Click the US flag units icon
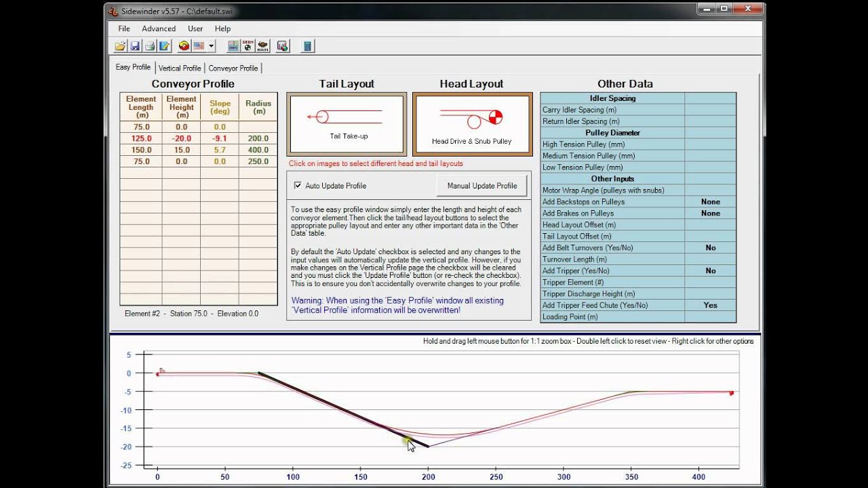Screen dimensions: 868x488 [199, 46]
